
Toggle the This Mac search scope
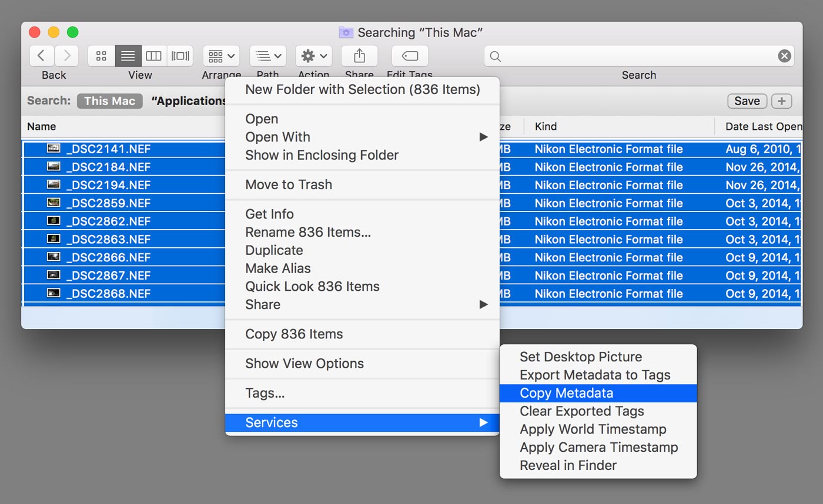109,101
